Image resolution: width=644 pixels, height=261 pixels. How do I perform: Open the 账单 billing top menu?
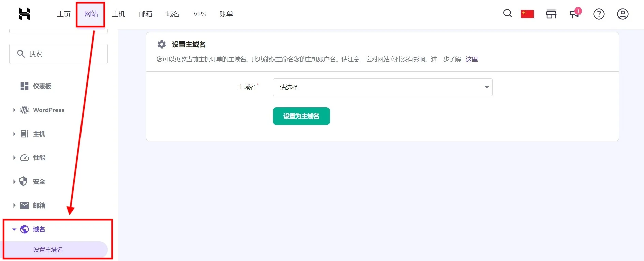pos(226,14)
